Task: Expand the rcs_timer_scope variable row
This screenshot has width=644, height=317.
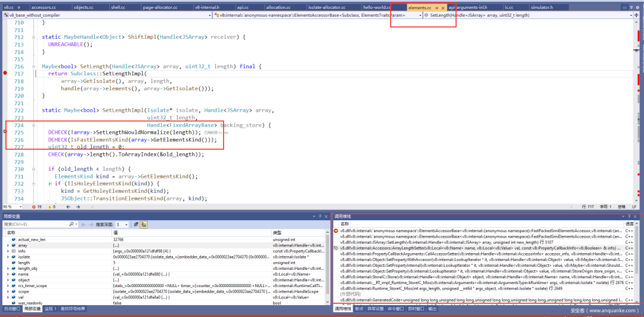Action: coord(8,285)
